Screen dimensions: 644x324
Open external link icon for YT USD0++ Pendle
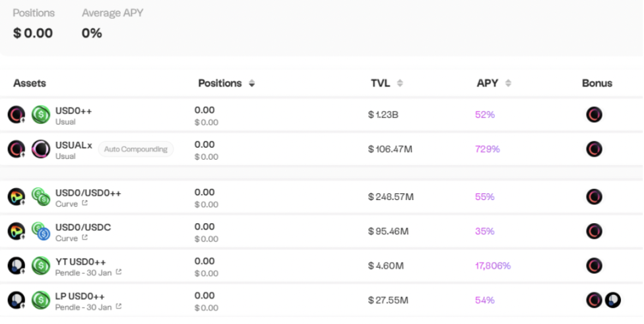[x=119, y=273]
